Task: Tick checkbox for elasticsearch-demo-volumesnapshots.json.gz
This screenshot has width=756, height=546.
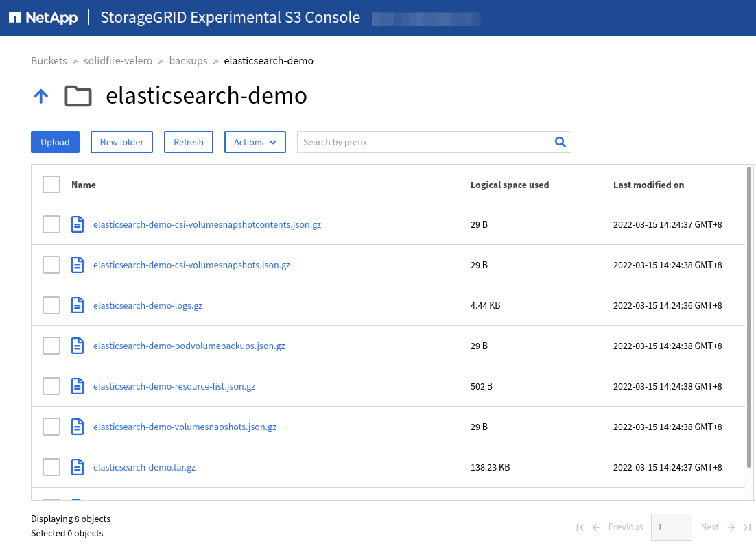Action: 51,427
